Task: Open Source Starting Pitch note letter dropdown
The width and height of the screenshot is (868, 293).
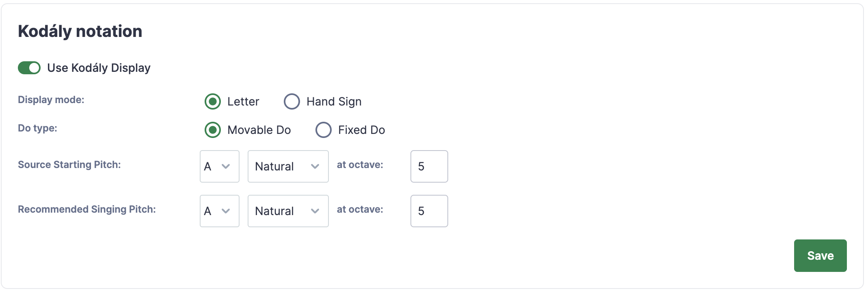Action: click(220, 166)
